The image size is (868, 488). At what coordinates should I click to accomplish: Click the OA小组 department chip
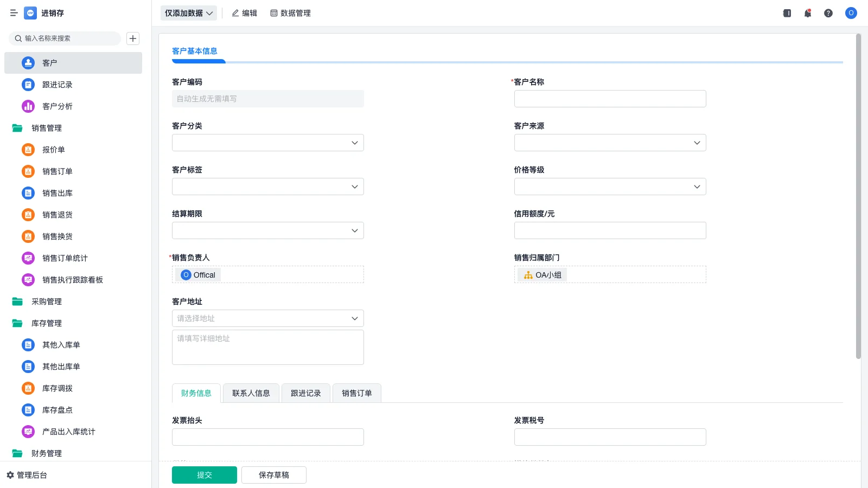[542, 275]
